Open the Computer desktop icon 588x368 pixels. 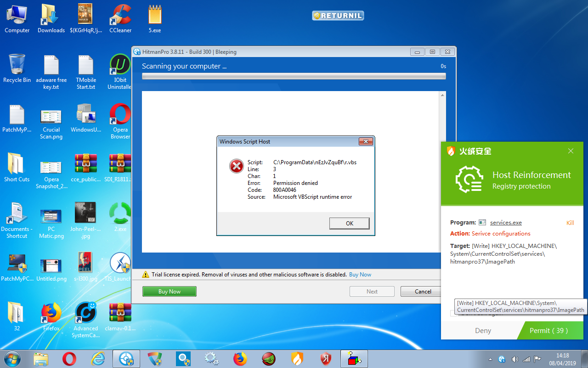click(17, 18)
